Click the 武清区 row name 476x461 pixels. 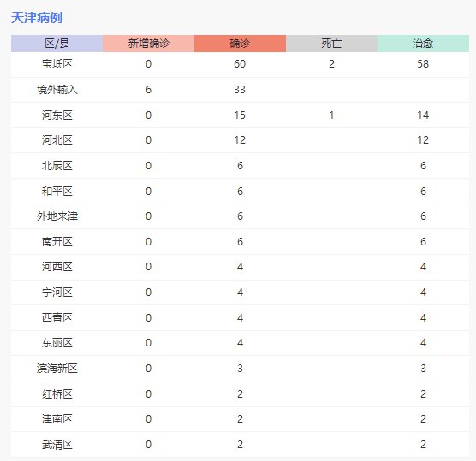tap(57, 445)
